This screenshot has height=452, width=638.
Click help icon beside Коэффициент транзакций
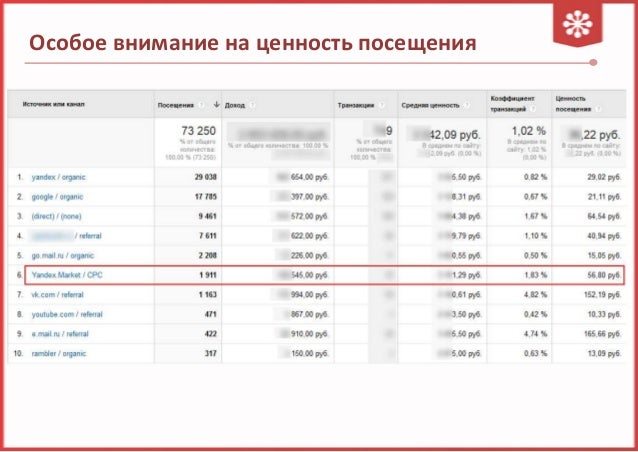(x=533, y=109)
